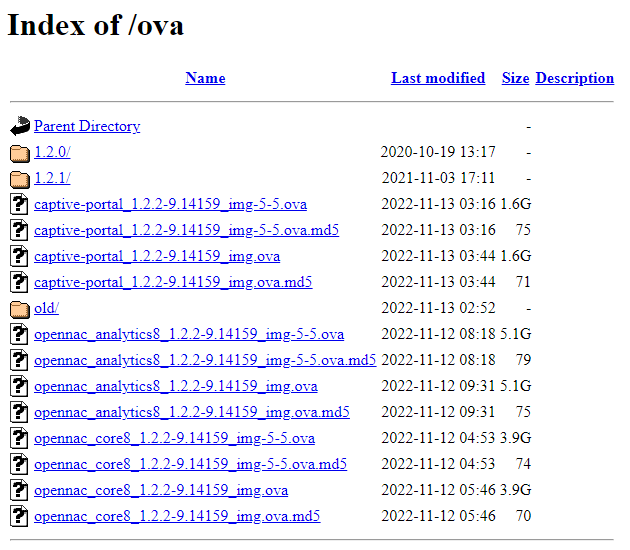Open opennac_core8_1.2.2-9.14159_img-5-5.ova.md5 link
The height and width of the screenshot is (550, 630).
tap(190, 464)
